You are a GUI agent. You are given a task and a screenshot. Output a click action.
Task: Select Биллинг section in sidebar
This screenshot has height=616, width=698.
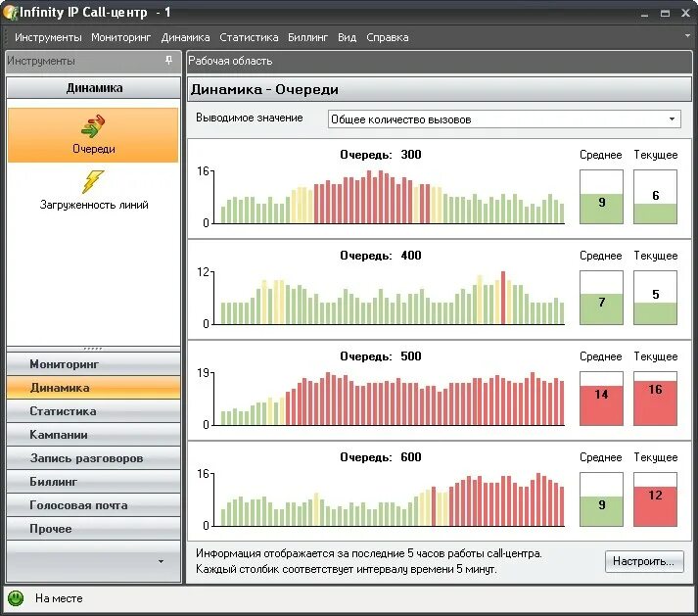point(93,482)
